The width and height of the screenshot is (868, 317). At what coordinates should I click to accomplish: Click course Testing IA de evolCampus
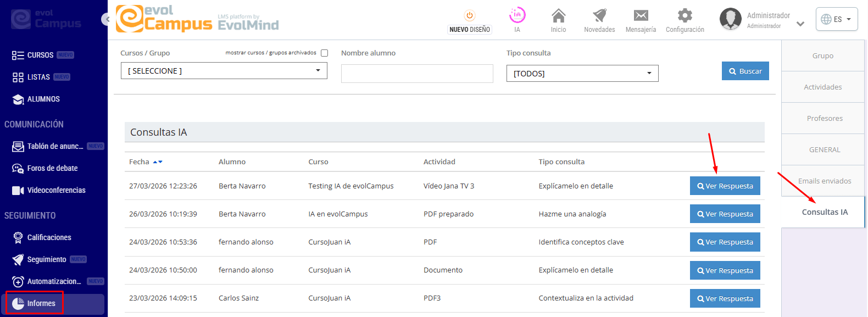(x=351, y=186)
